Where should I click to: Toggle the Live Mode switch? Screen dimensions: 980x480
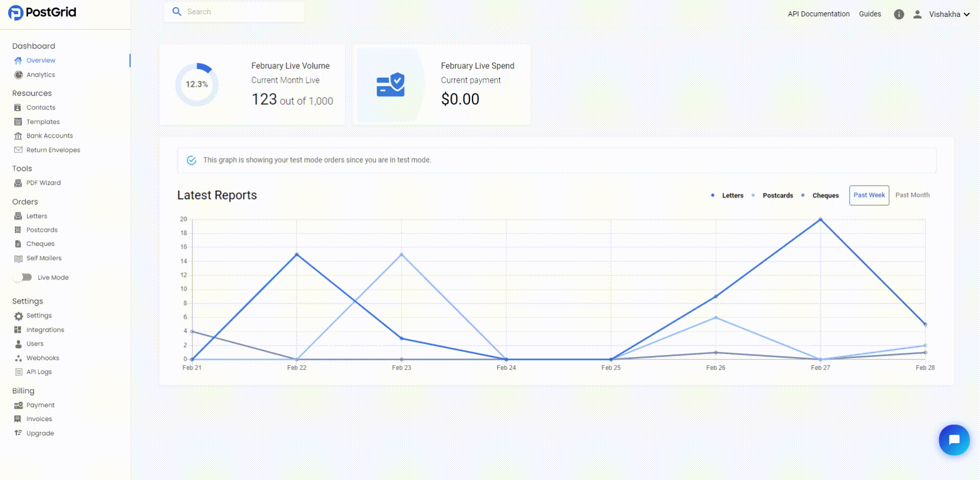23,277
